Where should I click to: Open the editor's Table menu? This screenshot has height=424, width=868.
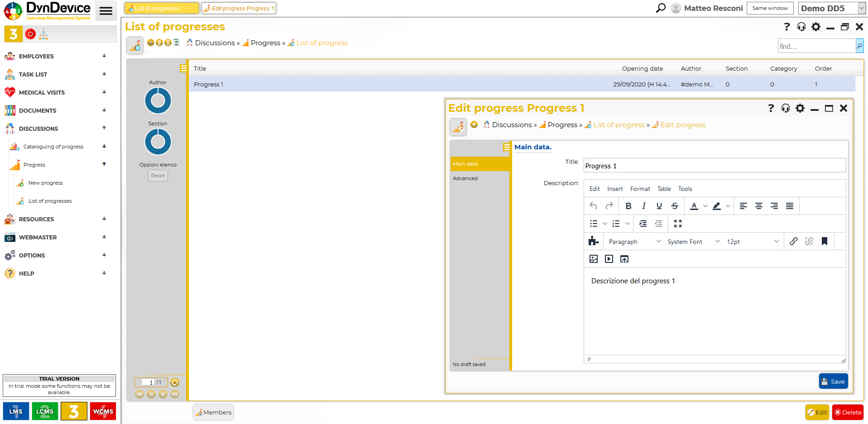[x=664, y=189]
